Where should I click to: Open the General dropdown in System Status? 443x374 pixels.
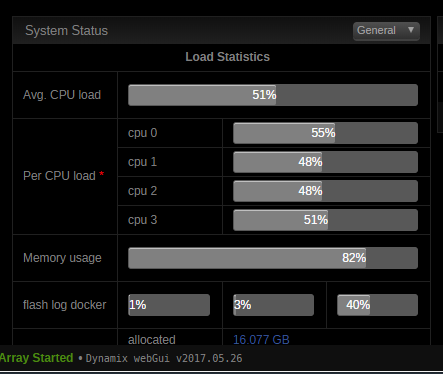[x=386, y=31]
